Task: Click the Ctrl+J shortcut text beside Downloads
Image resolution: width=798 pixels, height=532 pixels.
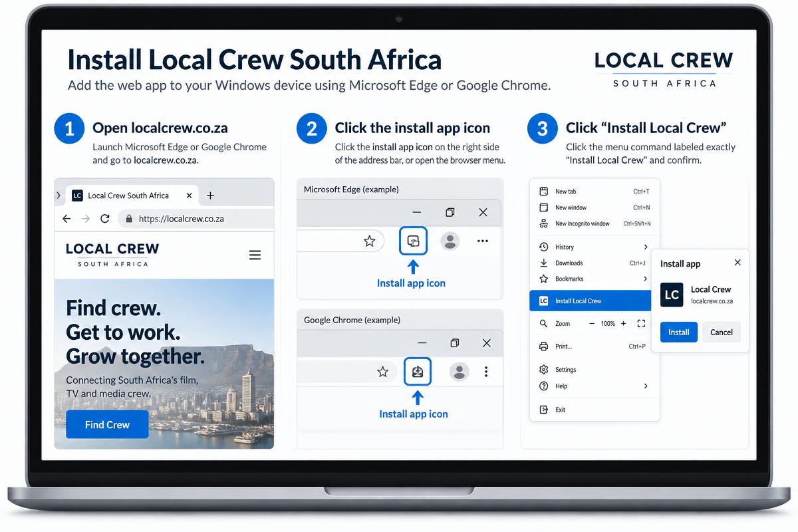Action: (x=638, y=263)
